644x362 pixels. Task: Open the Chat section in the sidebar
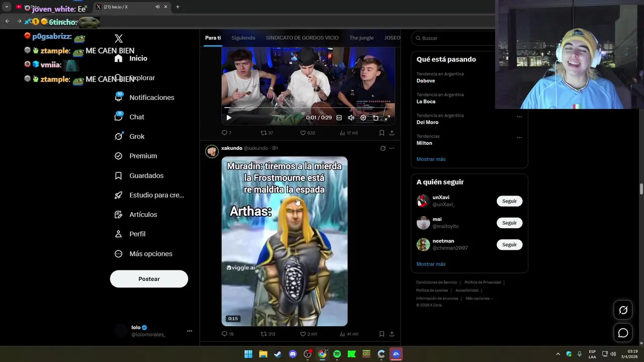129,117
